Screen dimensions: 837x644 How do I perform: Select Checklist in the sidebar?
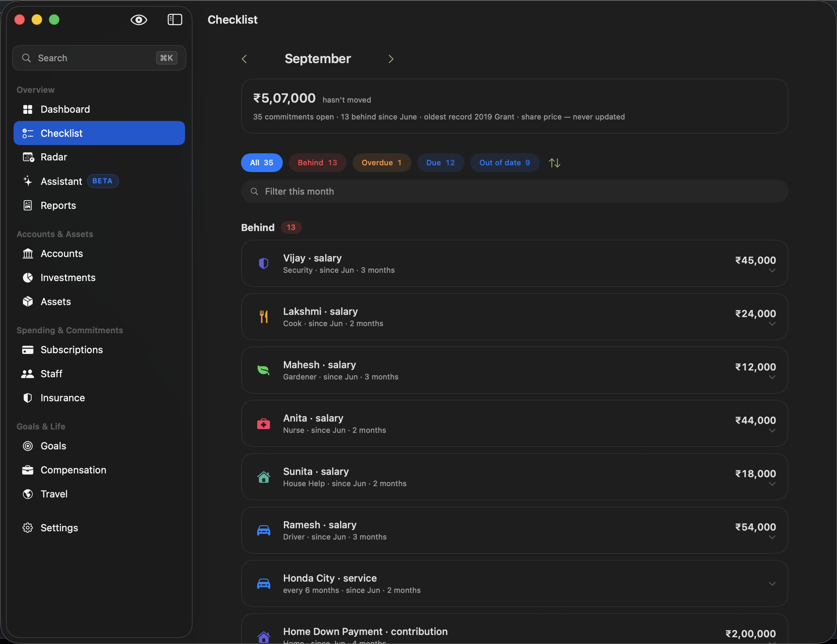[99, 133]
